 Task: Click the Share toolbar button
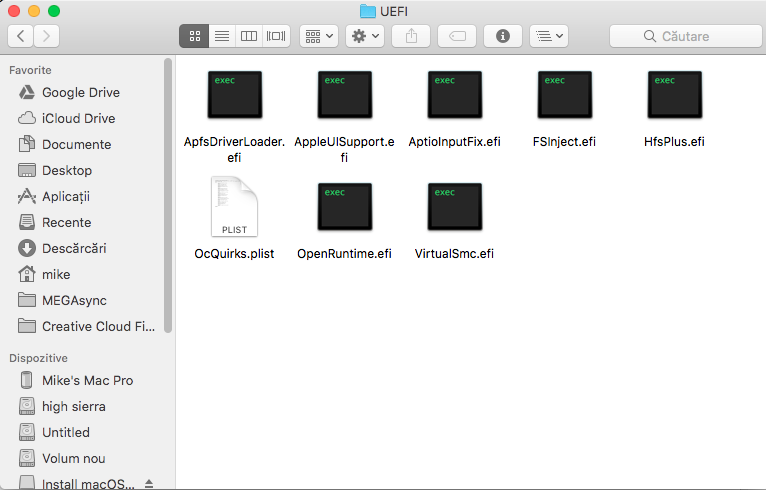[x=411, y=36]
